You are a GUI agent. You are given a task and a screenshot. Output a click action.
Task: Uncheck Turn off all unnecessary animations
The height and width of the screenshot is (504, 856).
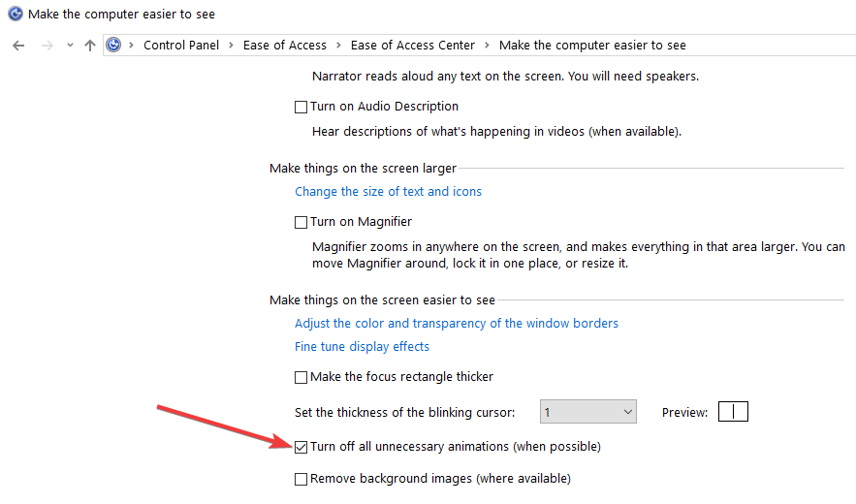(x=301, y=447)
